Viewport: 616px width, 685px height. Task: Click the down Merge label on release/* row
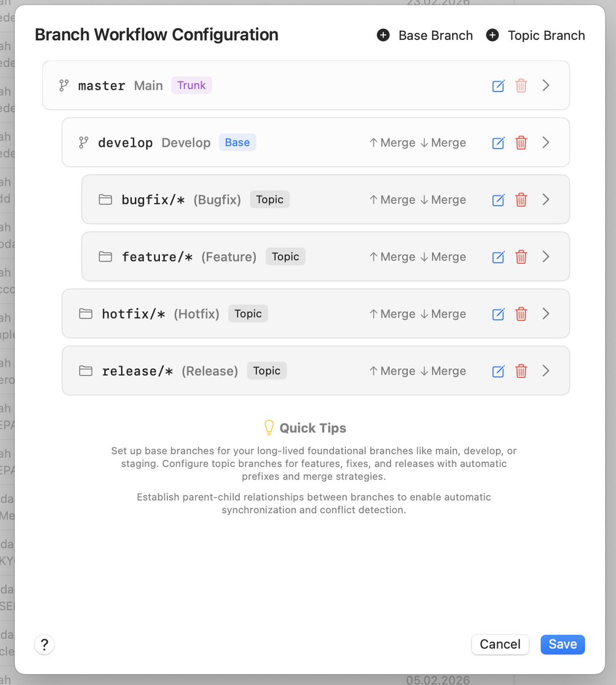click(443, 371)
